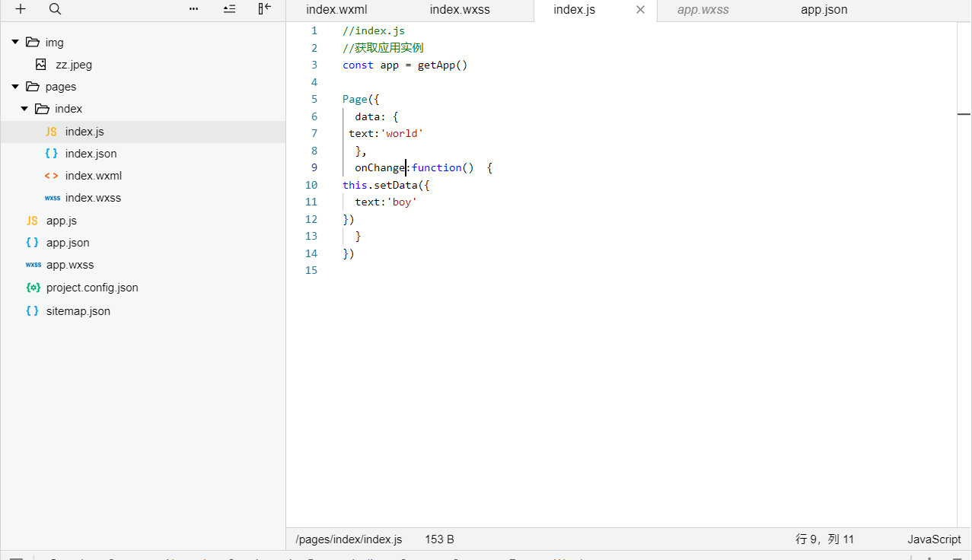972x560 pixels.
Task: Click braces icon beside sitemap.json
Action: pyautogui.click(x=32, y=311)
